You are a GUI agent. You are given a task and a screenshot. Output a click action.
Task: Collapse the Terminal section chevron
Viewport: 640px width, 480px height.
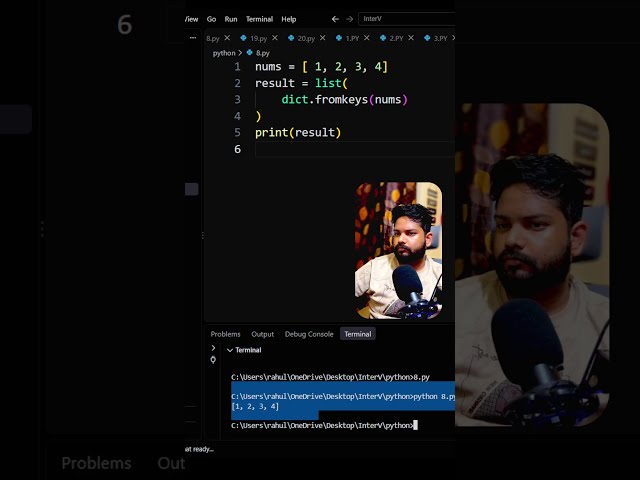coord(230,350)
